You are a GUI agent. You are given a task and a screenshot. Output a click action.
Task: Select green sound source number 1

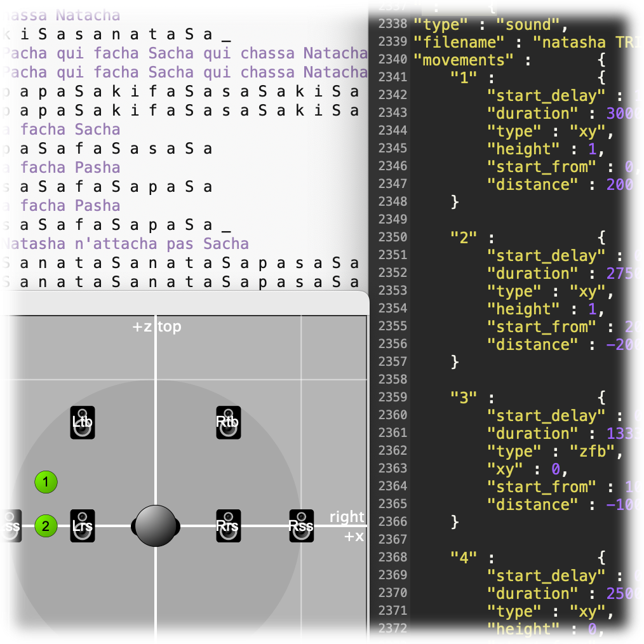(45, 482)
